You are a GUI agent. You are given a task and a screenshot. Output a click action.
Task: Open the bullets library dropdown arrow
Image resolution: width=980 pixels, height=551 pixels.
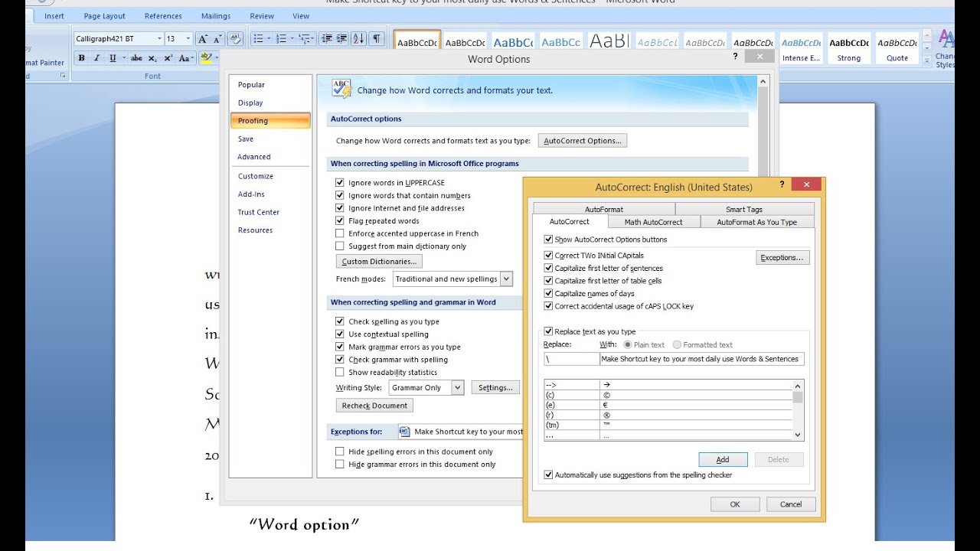click(x=268, y=39)
